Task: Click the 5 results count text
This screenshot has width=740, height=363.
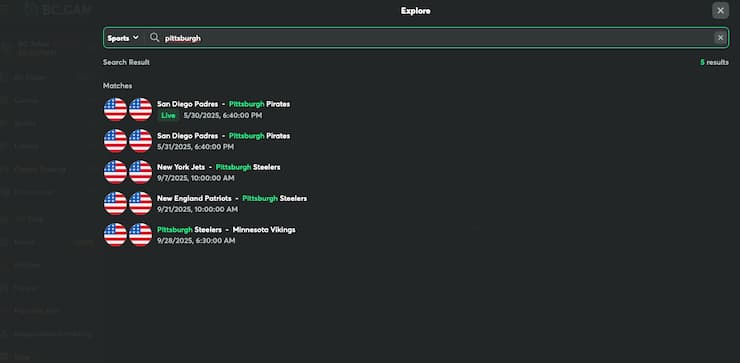Action: pos(714,62)
